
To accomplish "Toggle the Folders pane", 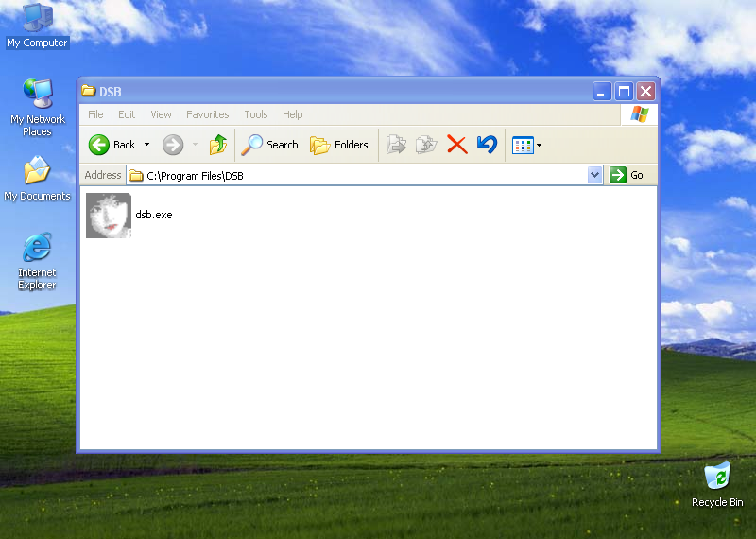I will pyautogui.click(x=339, y=145).
